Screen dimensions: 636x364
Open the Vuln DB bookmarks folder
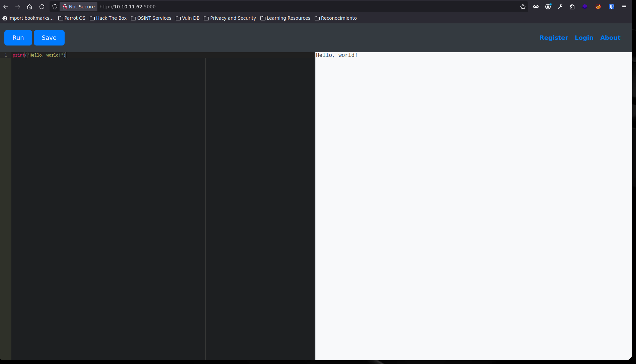tap(187, 18)
